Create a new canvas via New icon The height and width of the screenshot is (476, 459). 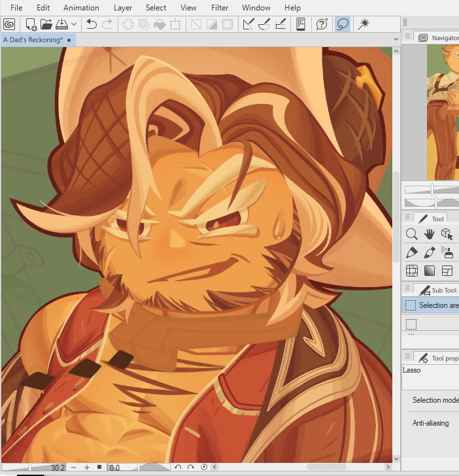[x=31, y=24]
